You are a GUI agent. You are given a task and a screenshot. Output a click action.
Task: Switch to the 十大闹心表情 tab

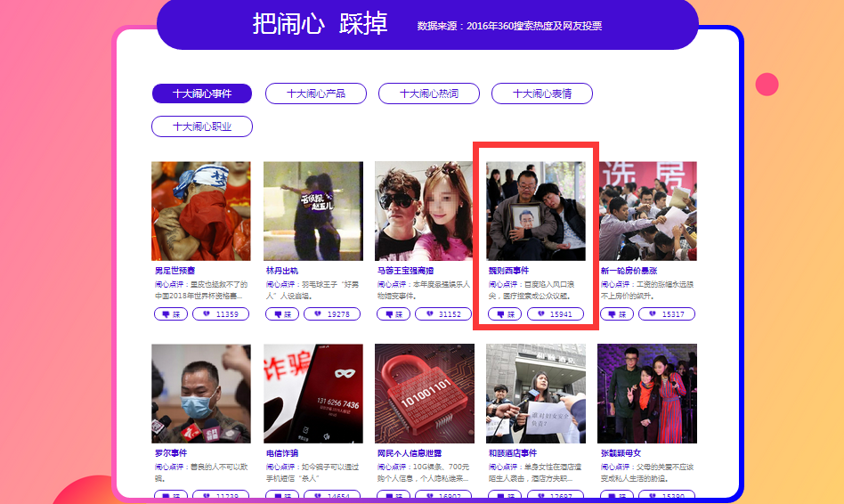542,93
